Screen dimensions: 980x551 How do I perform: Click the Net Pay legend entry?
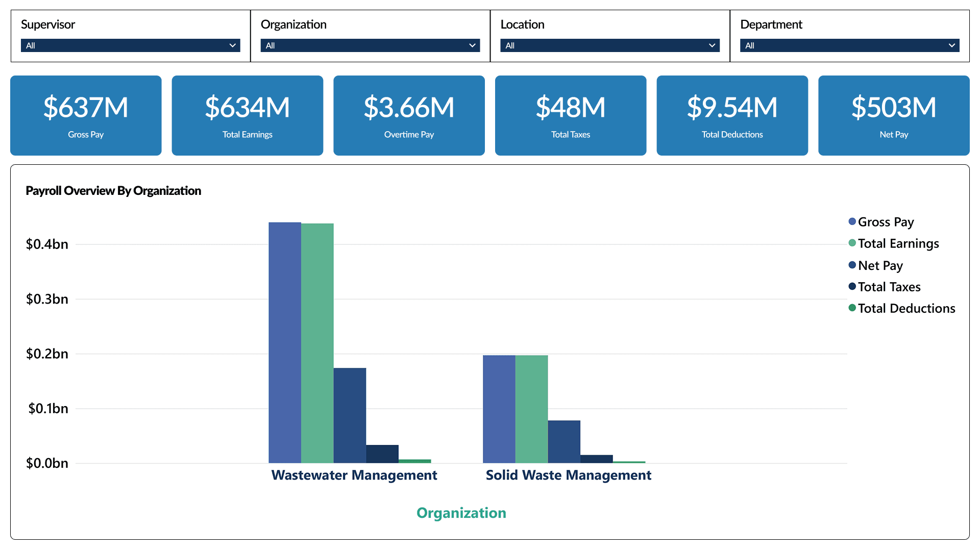click(880, 265)
